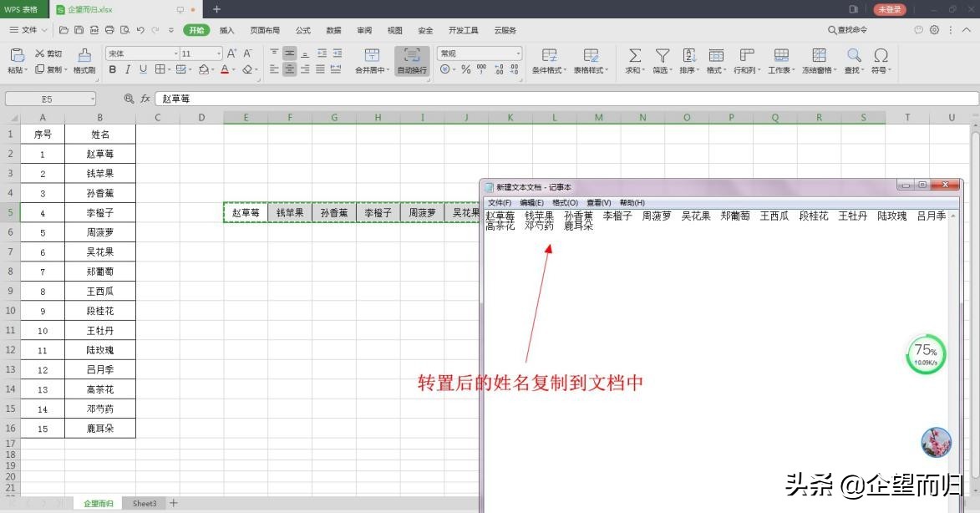The height and width of the screenshot is (513, 980).
Task: Open the font name dropdown (宋体)
Action: 175,53
